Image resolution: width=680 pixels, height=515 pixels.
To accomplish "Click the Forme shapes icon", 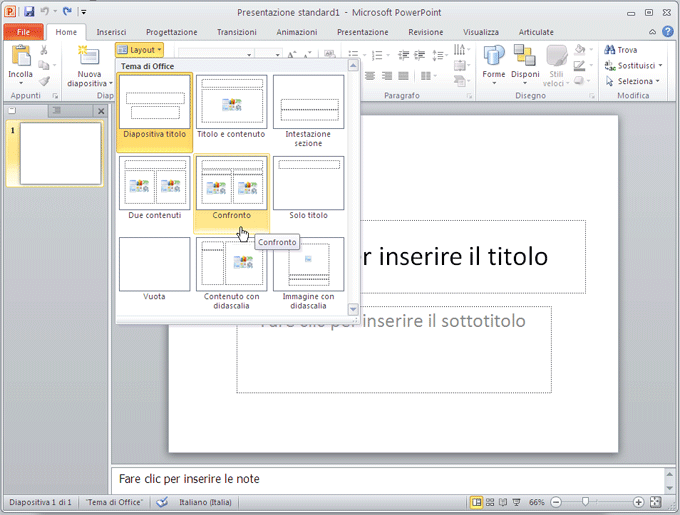I will pyautogui.click(x=494, y=56).
